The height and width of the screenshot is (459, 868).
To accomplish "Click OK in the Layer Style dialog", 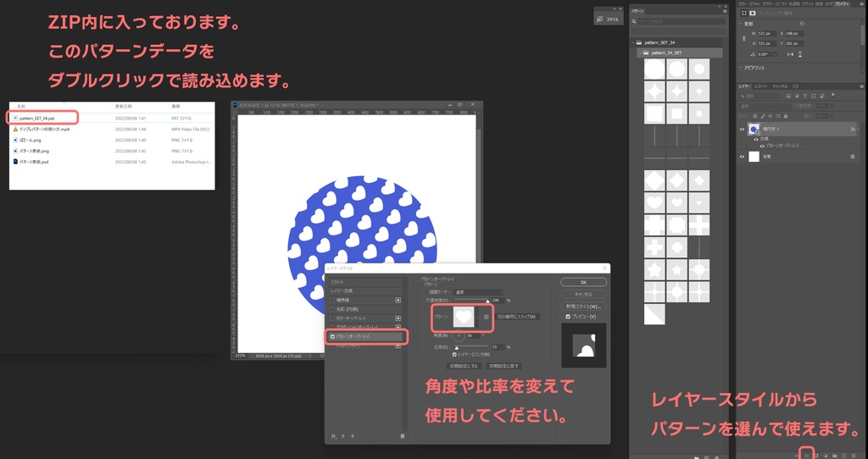I will (x=583, y=282).
